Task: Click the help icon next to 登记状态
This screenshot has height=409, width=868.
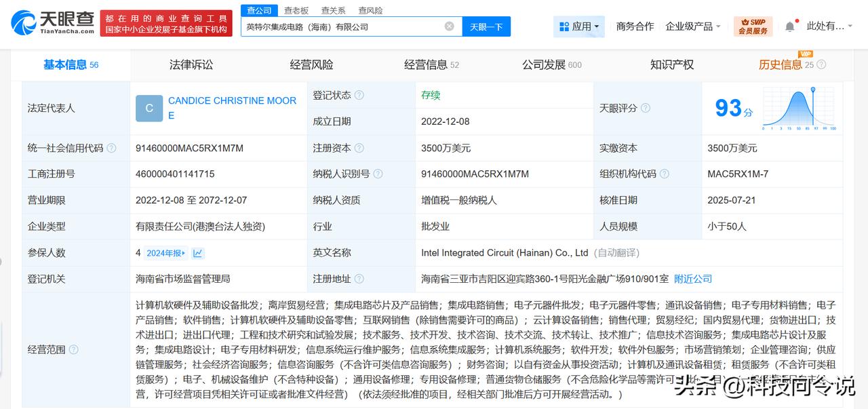Action: click(359, 96)
